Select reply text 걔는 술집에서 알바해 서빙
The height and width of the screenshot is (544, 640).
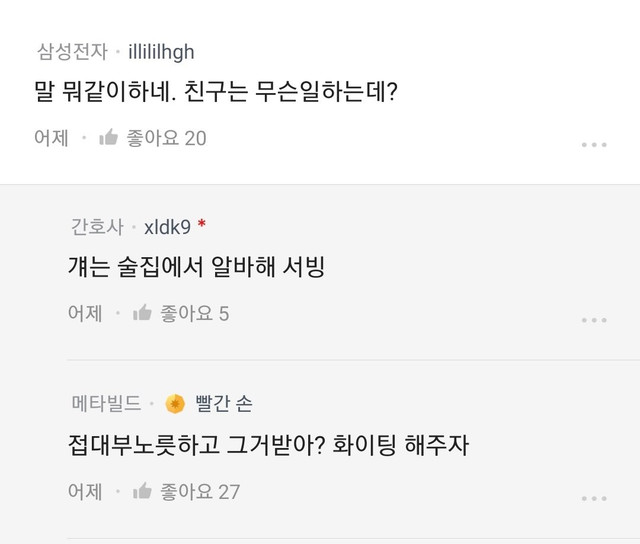(196, 269)
